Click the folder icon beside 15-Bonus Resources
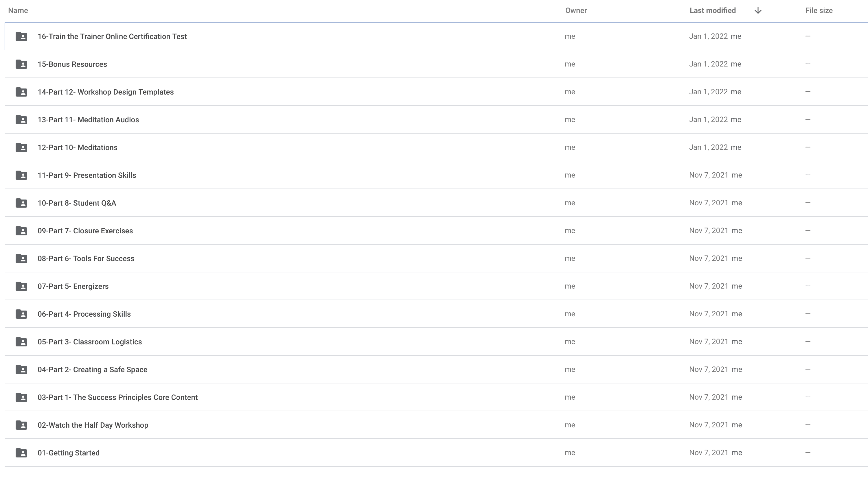Image resolution: width=868 pixels, height=480 pixels. click(x=21, y=64)
